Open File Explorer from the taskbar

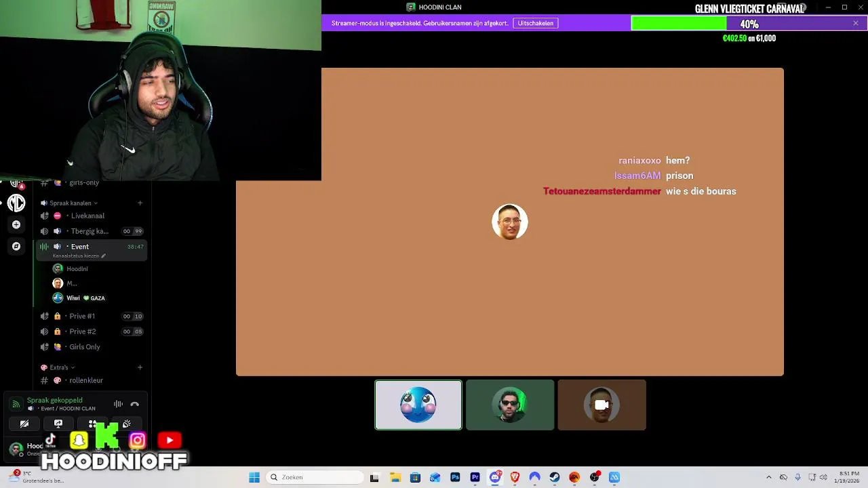395,477
